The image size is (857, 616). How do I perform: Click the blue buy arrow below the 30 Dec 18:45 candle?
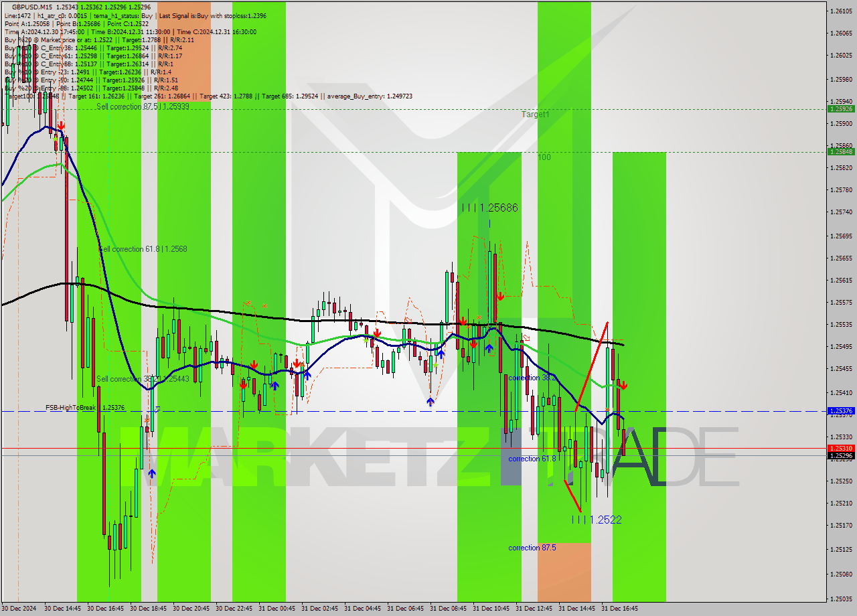pyautogui.click(x=152, y=473)
